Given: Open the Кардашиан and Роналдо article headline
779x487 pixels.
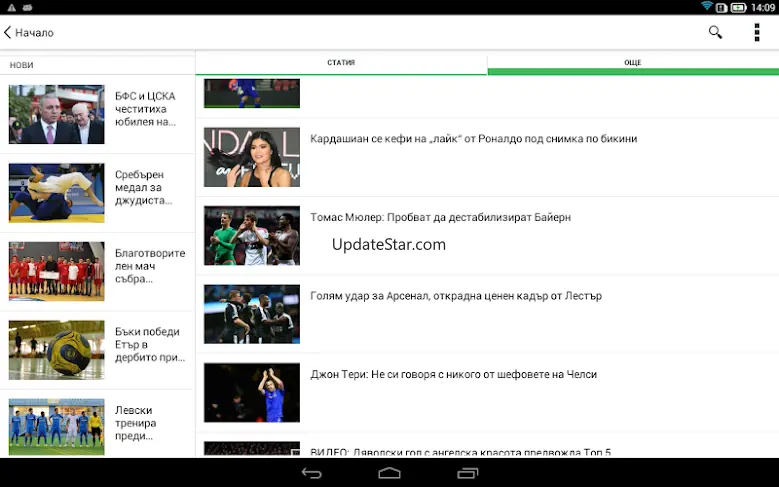Looking at the screenshot, I should 473,139.
